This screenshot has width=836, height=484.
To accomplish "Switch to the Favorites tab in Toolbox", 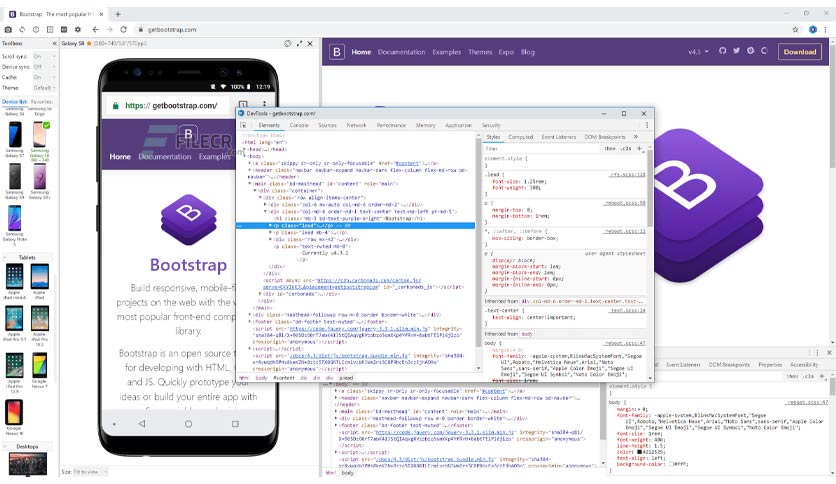I will [41, 102].
